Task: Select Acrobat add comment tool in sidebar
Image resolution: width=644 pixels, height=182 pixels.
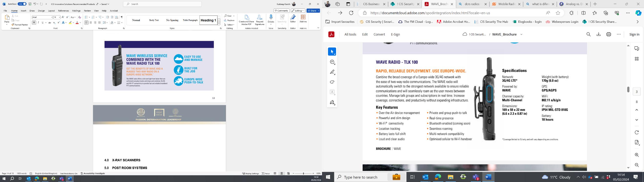Action: pyautogui.click(x=332, y=62)
